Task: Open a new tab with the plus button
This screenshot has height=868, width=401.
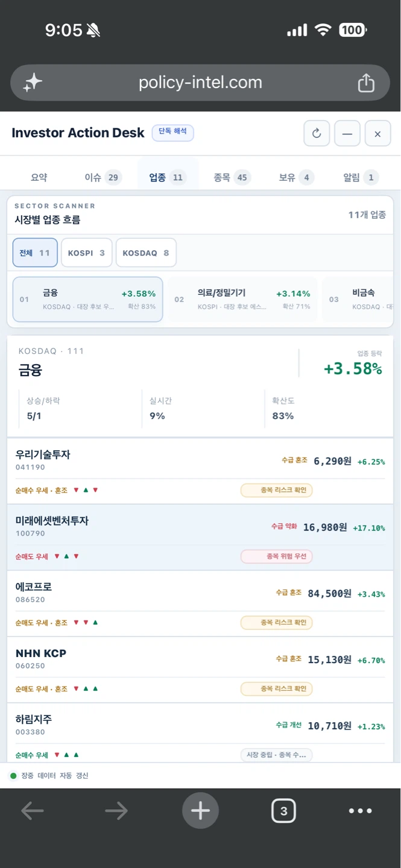Action: pyautogui.click(x=200, y=811)
